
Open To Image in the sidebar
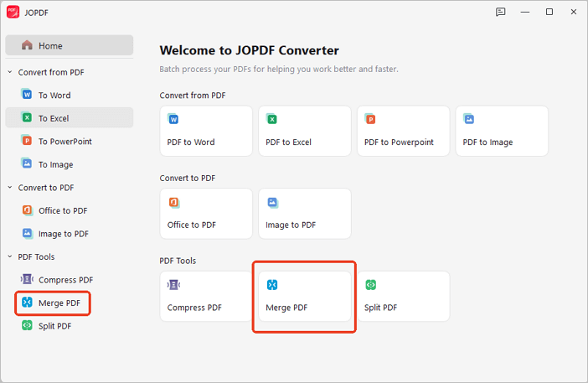click(x=70, y=164)
